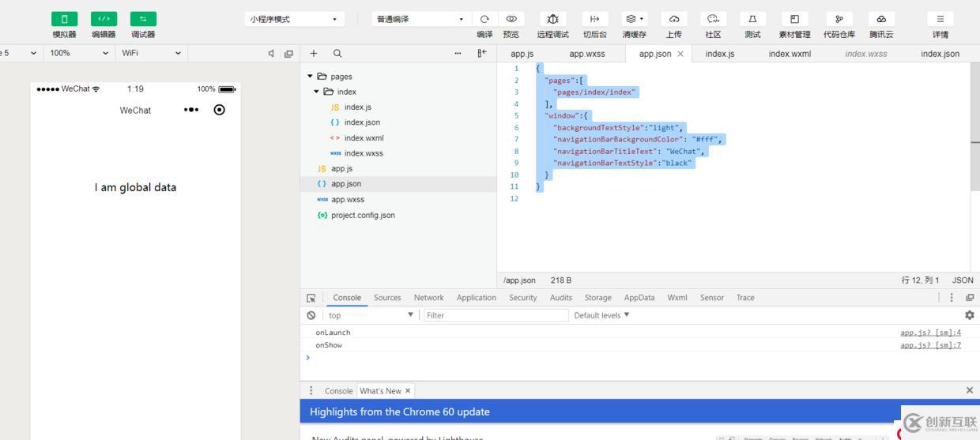
Task: Click the test flask icon
Action: [752, 19]
